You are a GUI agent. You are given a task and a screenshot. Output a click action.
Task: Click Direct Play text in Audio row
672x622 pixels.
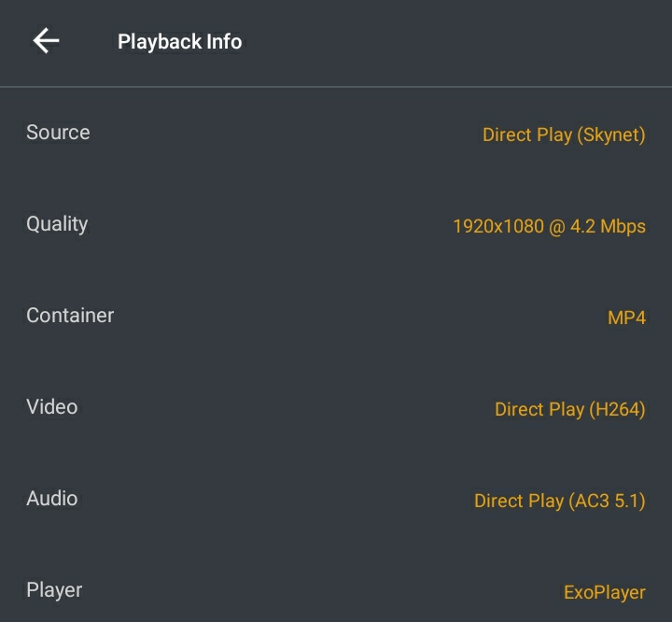click(x=518, y=501)
